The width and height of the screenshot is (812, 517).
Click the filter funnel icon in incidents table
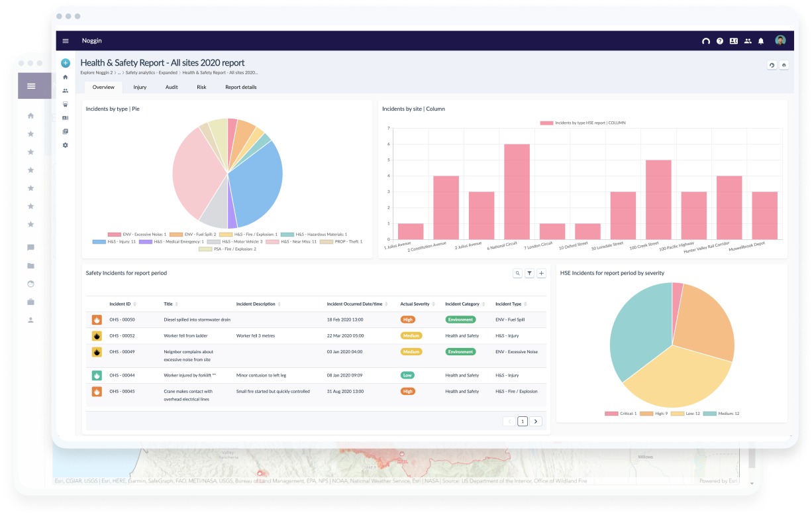(x=529, y=273)
